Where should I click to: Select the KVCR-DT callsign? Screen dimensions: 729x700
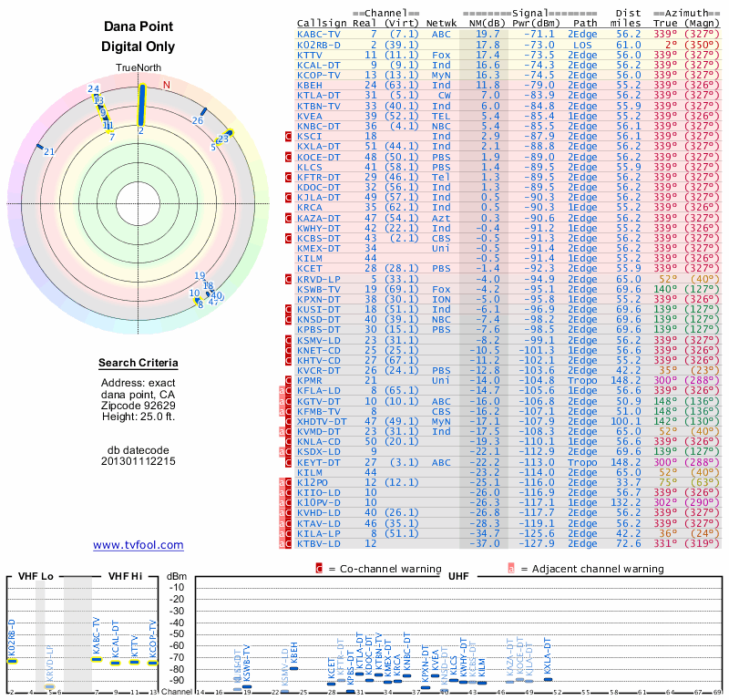[319, 370]
